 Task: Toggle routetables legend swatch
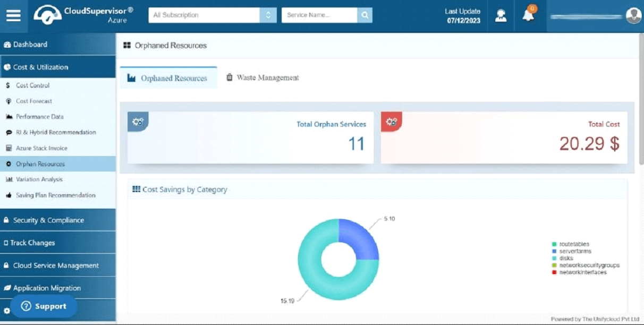pyautogui.click(x=554, y=244)
